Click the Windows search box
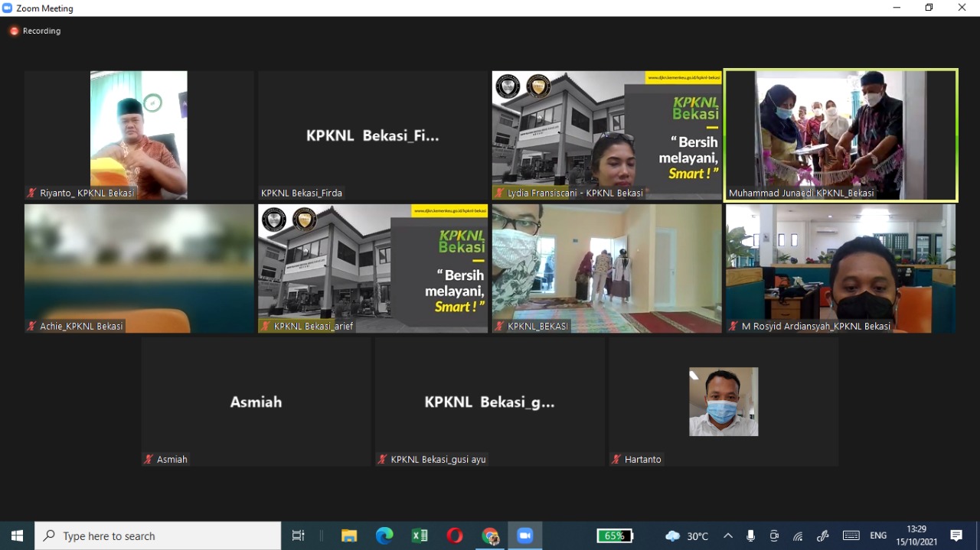 click(158, 536)
